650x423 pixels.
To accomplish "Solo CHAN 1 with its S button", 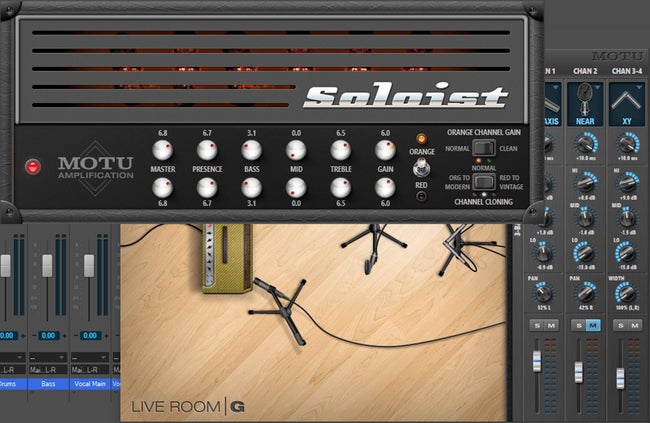I will (x=537, y=325).
